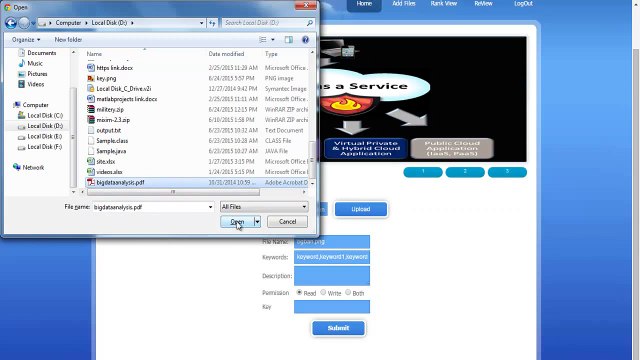The width and height of the screenshot is (640, 360).
Task: Click the Forward arrow in Open dialog
Action: [x=24, y=23]
